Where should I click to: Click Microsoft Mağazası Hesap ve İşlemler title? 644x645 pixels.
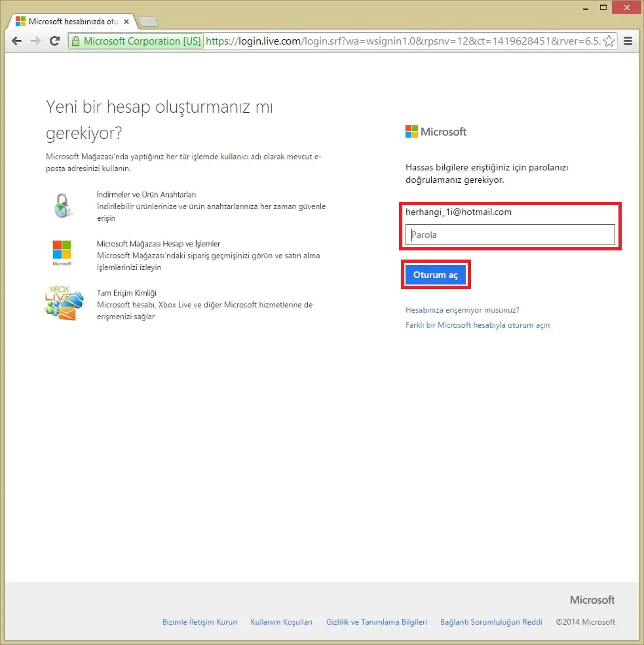(x=159, y=244)
